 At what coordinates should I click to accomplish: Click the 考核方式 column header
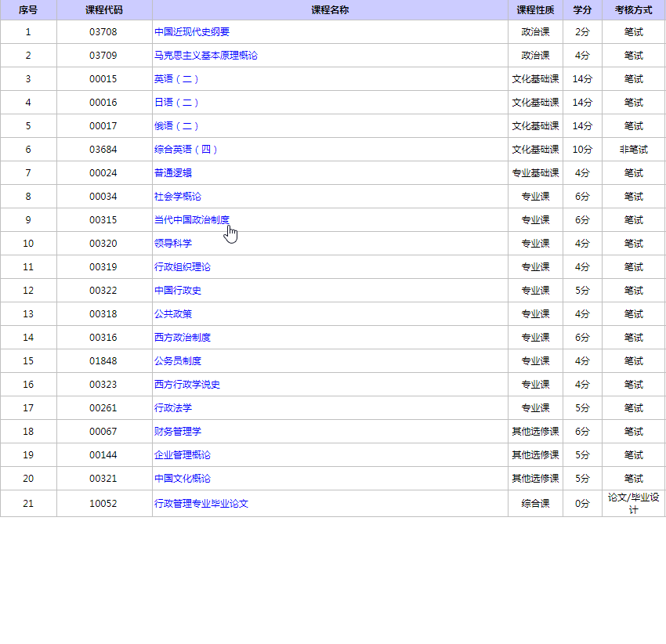pyautogui.click(x=633, y=9)
